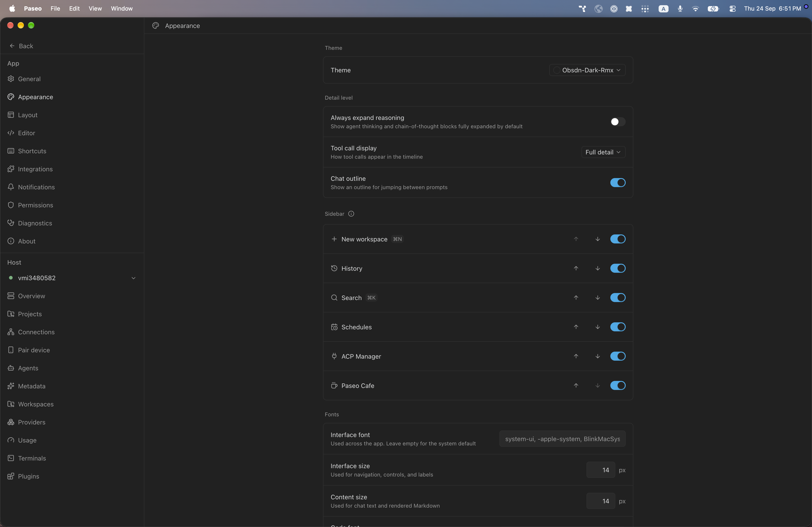Open the View menu
812x527 pixels.
[x=95, y=9]
